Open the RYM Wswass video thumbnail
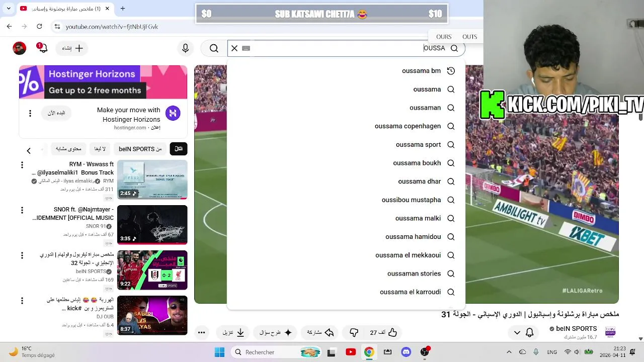The image size is (644, 362). (x=152, y=179)
